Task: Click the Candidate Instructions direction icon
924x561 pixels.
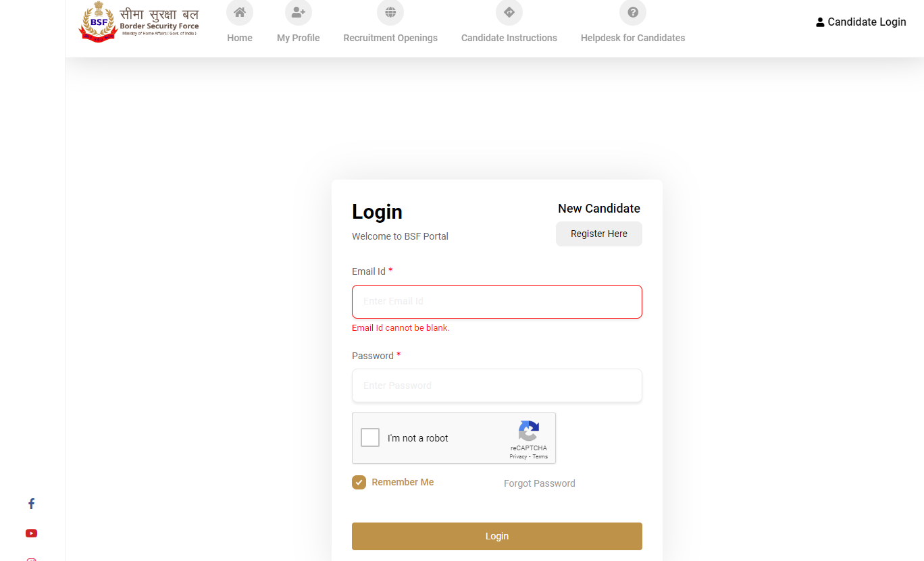Action: 509,12
